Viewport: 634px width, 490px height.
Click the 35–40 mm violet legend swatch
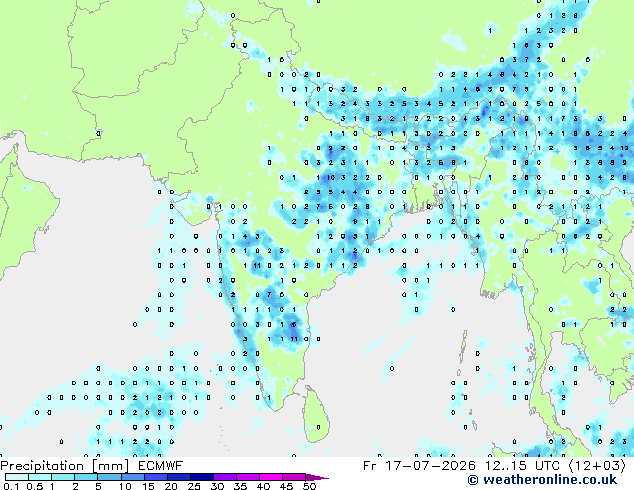pyautogui.click(x=248, y=477)
